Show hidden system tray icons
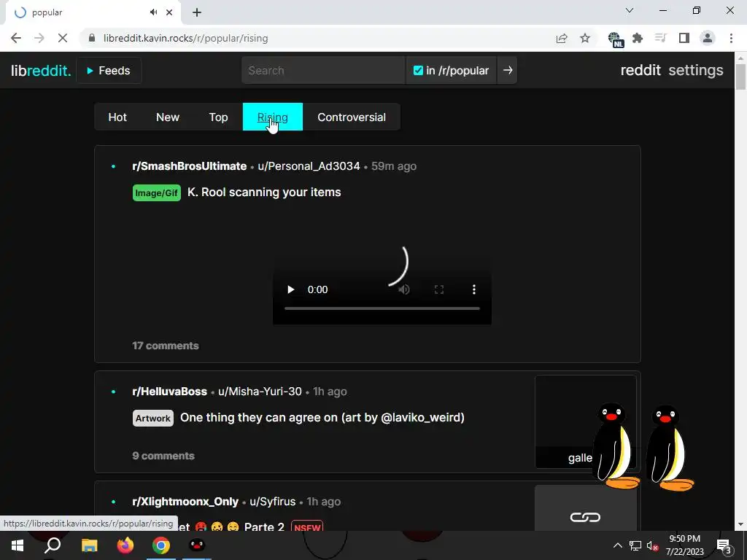Viewport: 747px width, 560px height. (617, 545)
